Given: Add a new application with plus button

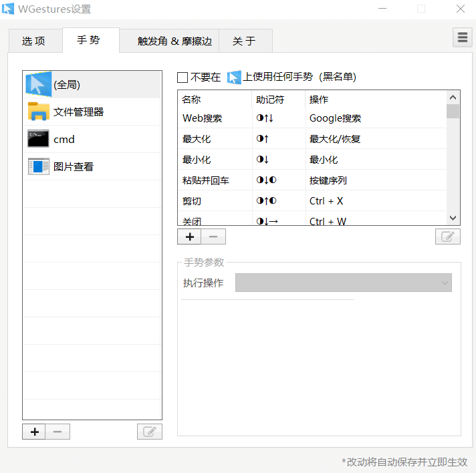Looking at the screenshot, I should point(34,432).
